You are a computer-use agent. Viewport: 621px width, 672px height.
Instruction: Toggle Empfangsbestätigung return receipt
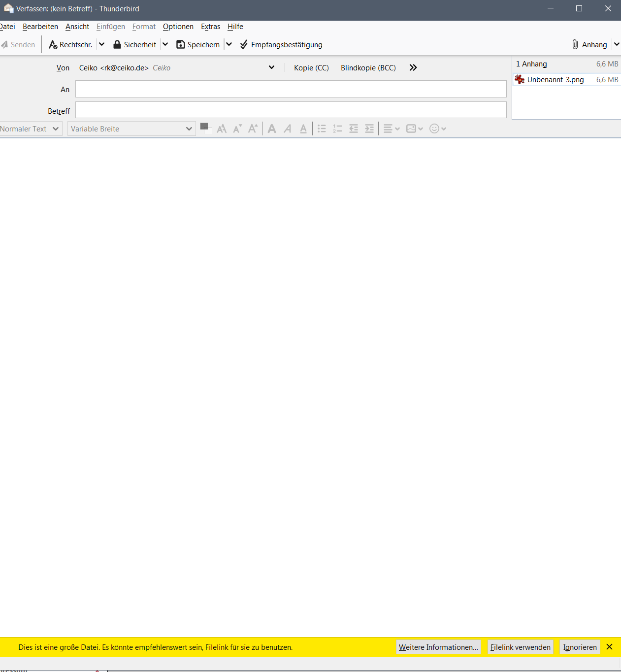(x=281, y=45)
